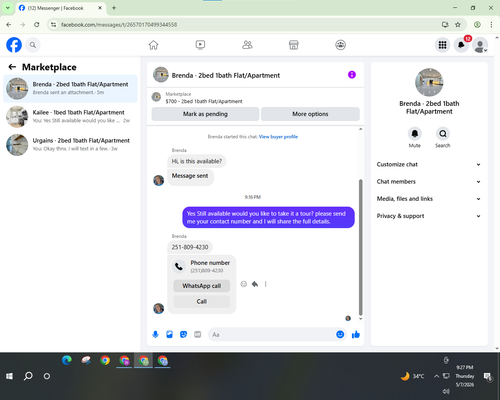This screenshot has width=500, height=400.
Task: Start a WhatsApp call
Action: pyautogui.click(x=202, y=286)
